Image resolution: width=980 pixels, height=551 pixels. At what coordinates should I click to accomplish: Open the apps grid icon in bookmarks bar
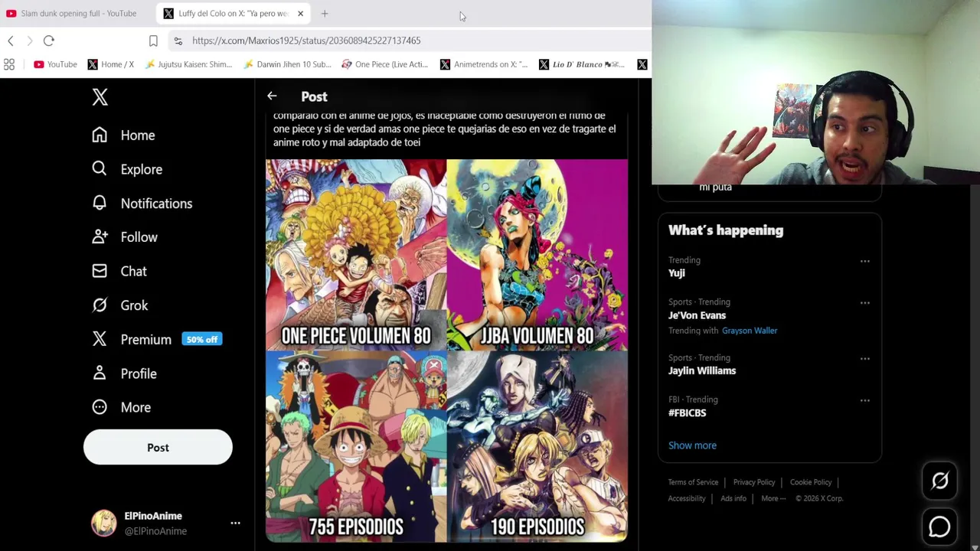[9, 64]
